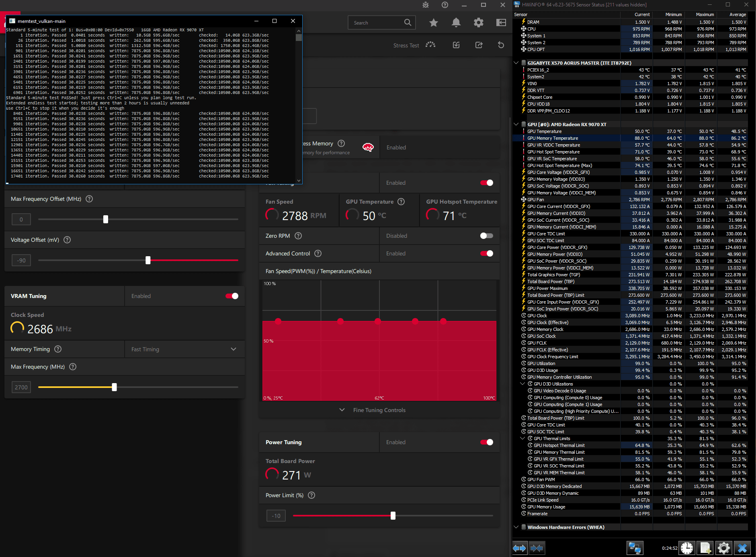Toggle the Fan Tuning enabled switch
Viewport: 756px width, 557px height.
pyautogui.click(x=487, y=183)
